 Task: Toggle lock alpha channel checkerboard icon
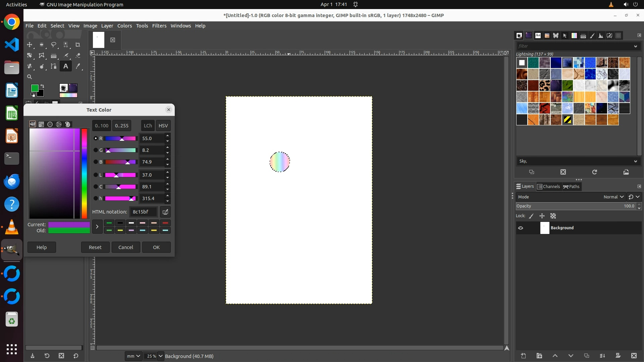click(553, 216)
